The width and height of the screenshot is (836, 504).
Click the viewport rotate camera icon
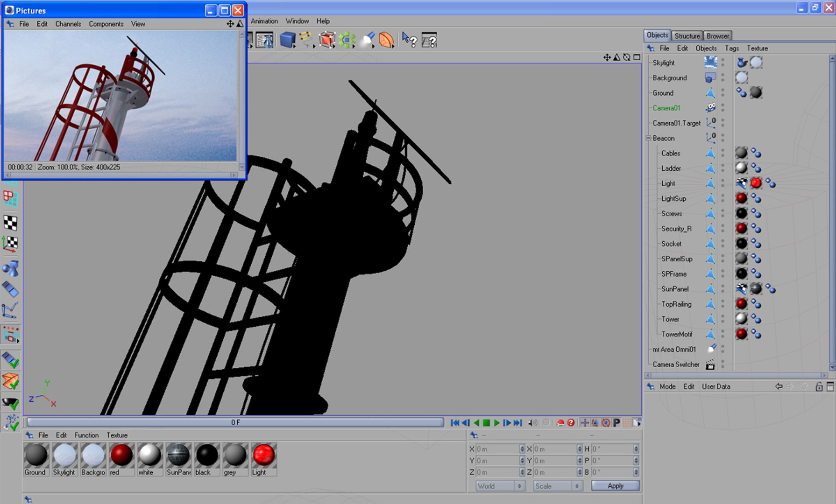click(x=626, y=57)
